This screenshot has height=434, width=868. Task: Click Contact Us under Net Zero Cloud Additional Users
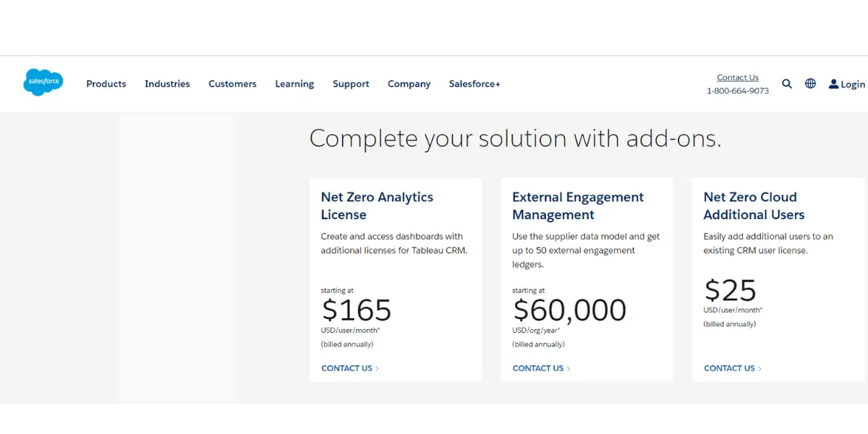pos(733,368)
